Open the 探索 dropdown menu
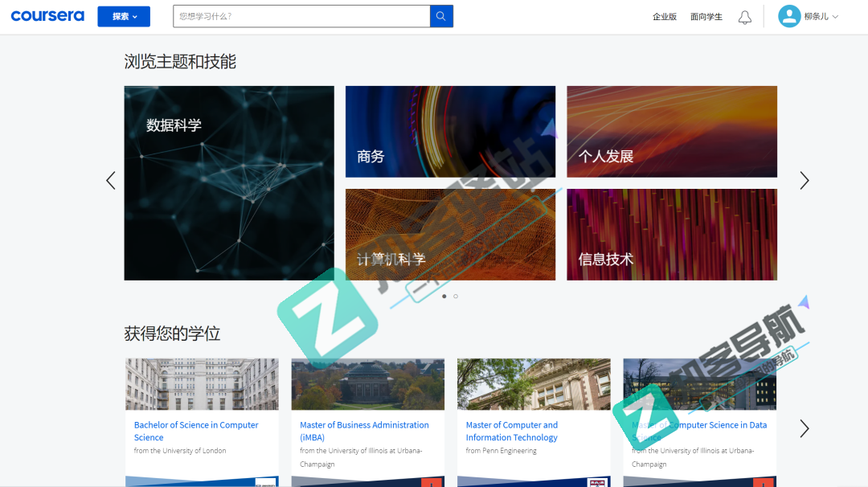 point(124,15)
